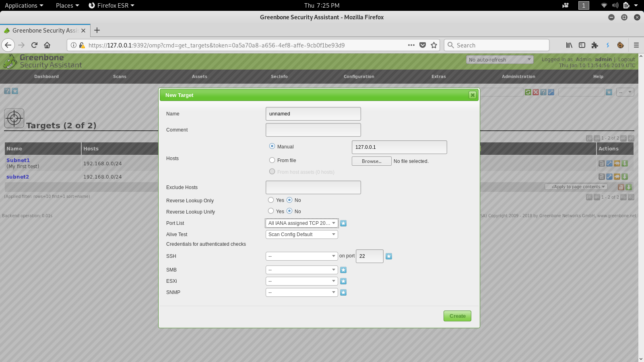Click the Create button
Image resolution: width=644 pixels, height=362 pixels.
click(458, 316)
